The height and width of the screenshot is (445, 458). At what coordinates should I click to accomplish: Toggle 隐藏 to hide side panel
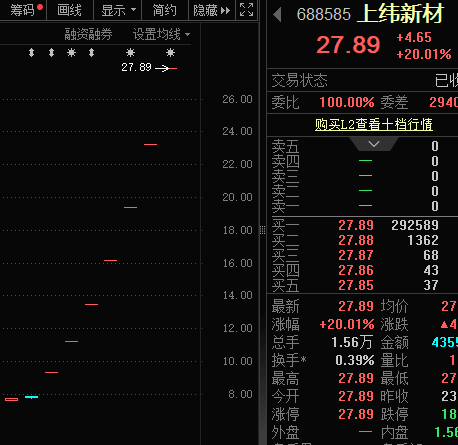coord(212,10)
